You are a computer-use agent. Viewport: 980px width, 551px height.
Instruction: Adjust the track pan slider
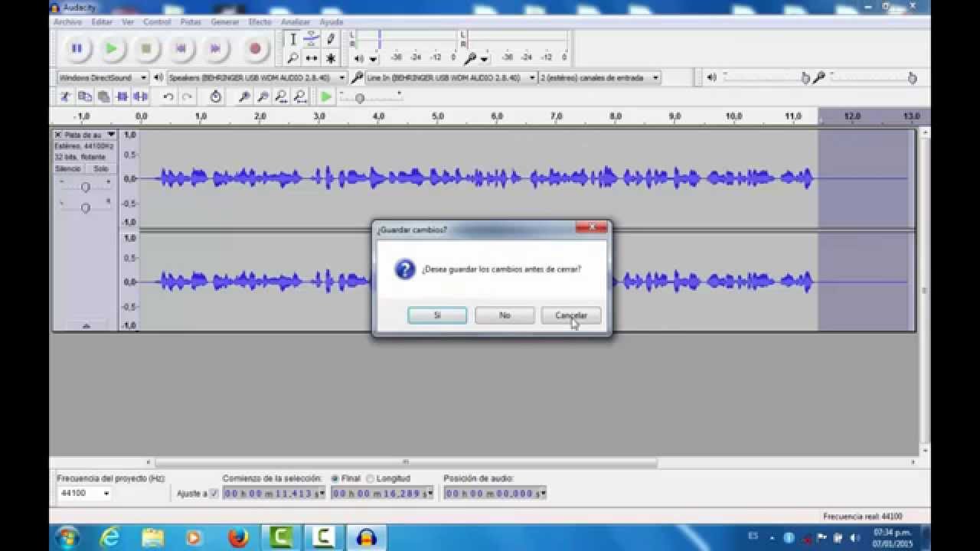pyautogui.click(x=85, y=207)
